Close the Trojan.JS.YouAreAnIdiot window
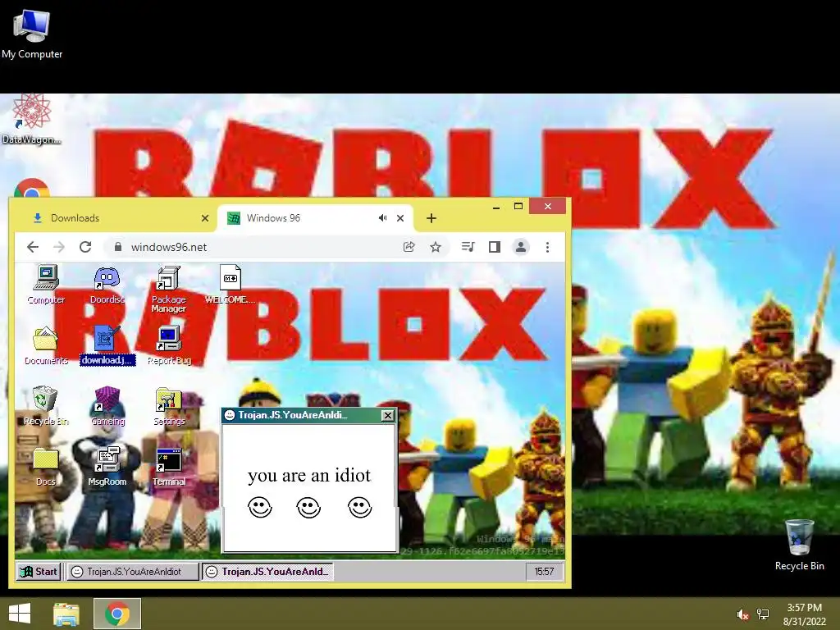This screenshot has height=630, width=840. point(388,415)
